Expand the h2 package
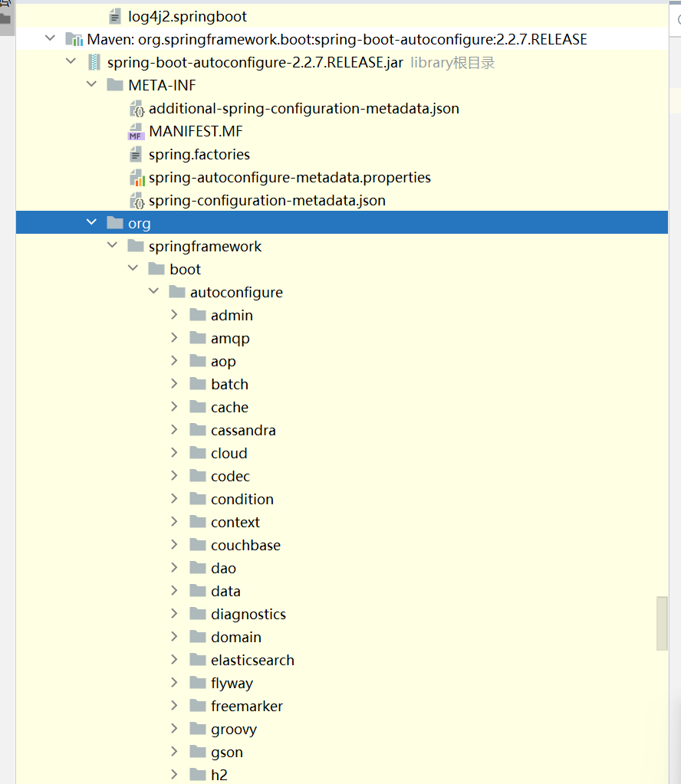Image resolution: width=681 pixels, height=784 pixels. point(174,775)
